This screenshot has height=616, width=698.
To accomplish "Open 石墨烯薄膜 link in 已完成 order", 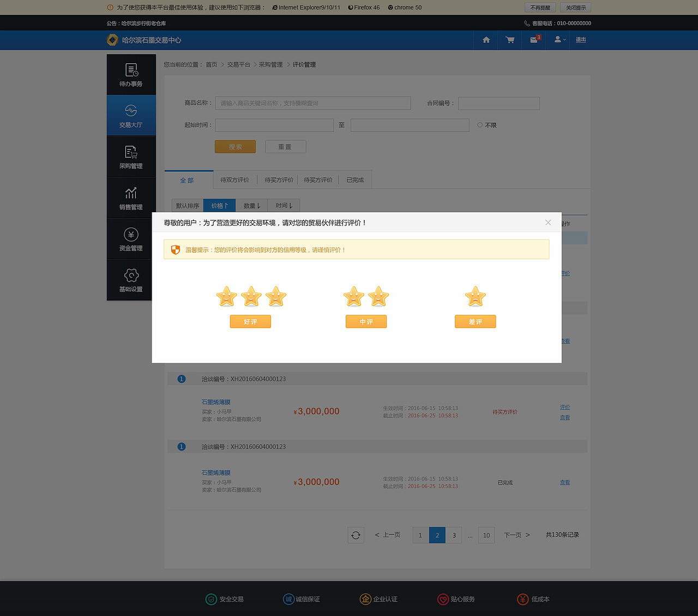I will 216,473.
